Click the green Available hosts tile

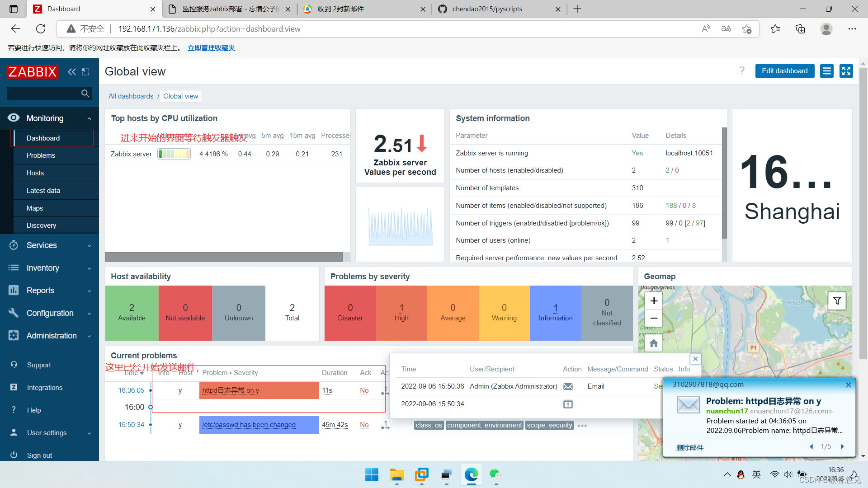[x=132, y=313]
